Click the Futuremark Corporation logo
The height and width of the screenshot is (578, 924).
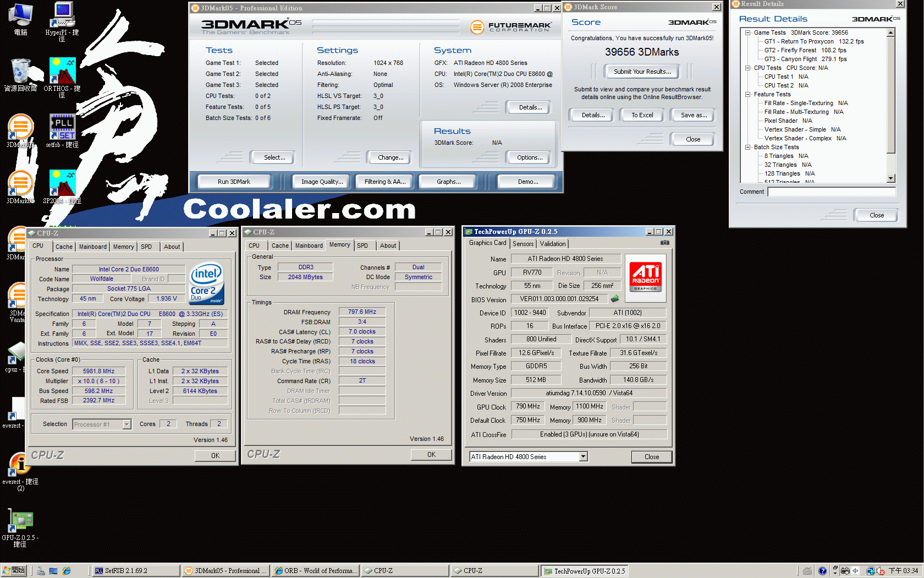[x=512, y=26]
